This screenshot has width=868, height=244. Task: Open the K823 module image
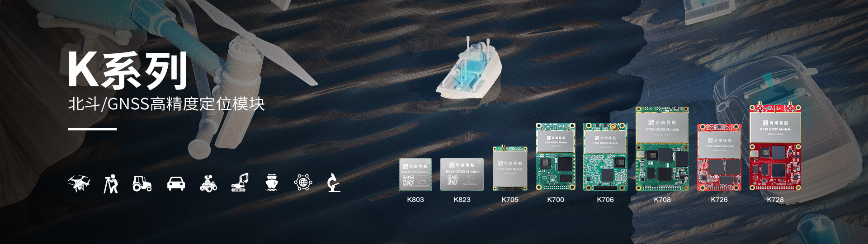pyautogui.click(x=462, y=174)
